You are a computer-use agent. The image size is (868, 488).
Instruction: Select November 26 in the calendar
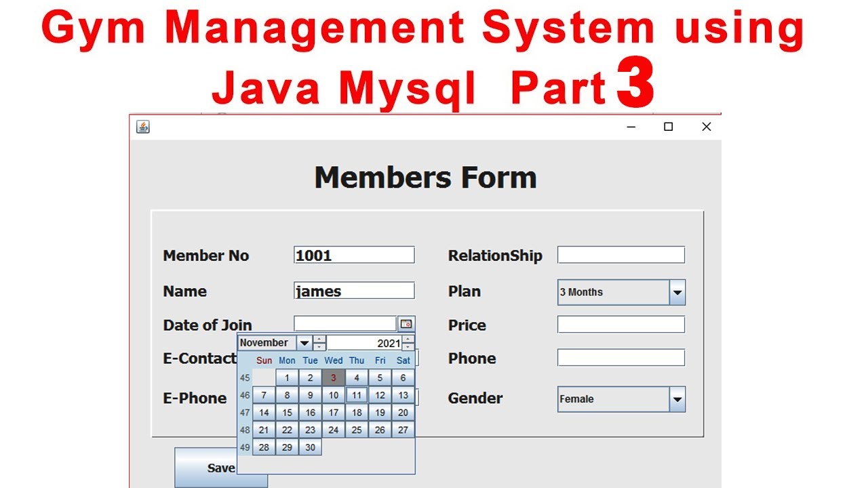point(380,430)
